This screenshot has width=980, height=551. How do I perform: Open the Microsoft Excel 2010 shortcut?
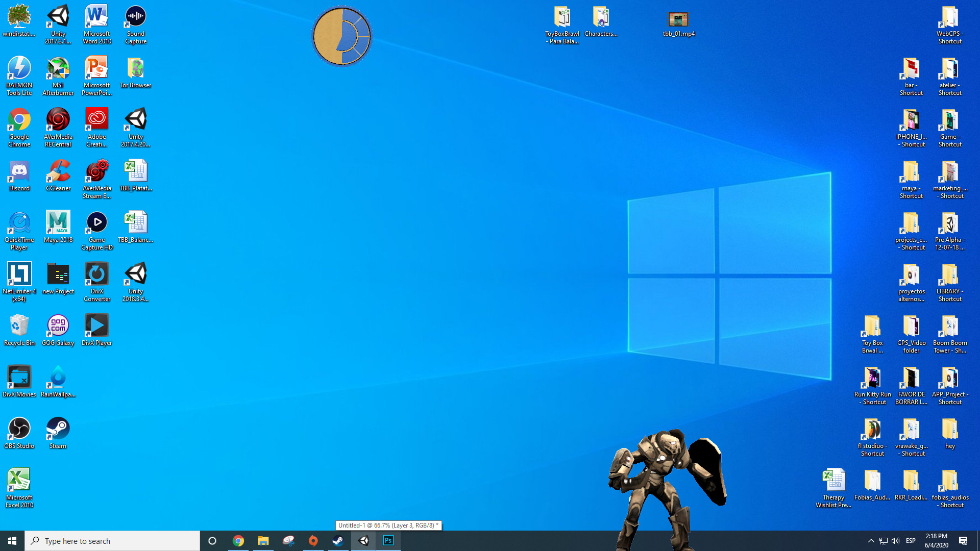[x=19, y=488]
